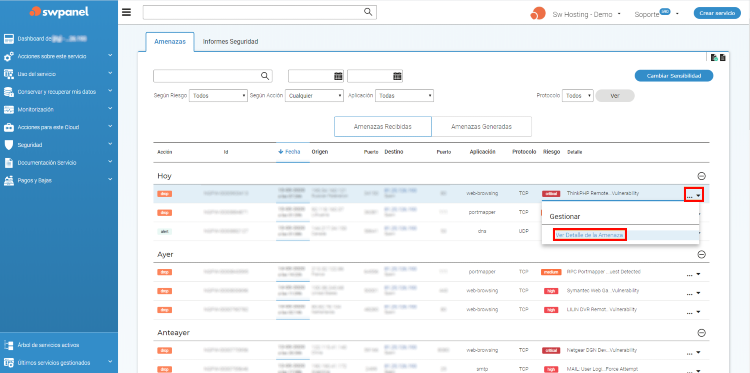Open actions menu for Symantec Web Ga row
Viewport: 750px width, 373px height.
pos(694,293)
